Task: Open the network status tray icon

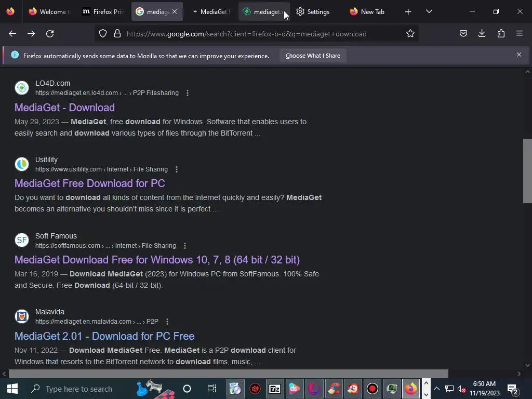Action: [449, 389]
